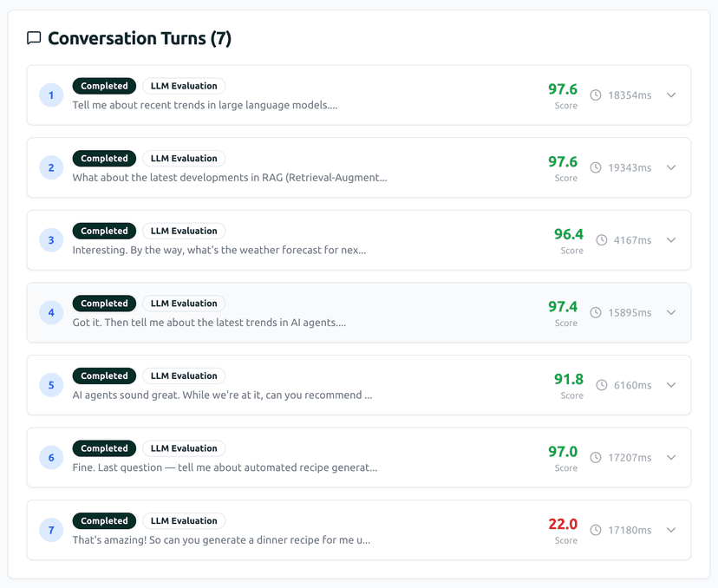Click the clock icon next to 19343ms
The height and width of the screenshot is (588, 718).
click(596, 168)
